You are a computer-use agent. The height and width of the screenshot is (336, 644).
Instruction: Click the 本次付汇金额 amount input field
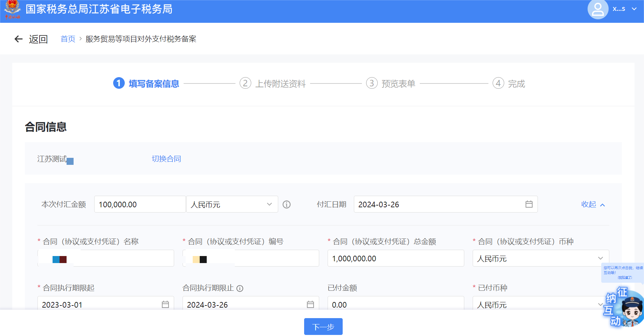coord(140,204)
